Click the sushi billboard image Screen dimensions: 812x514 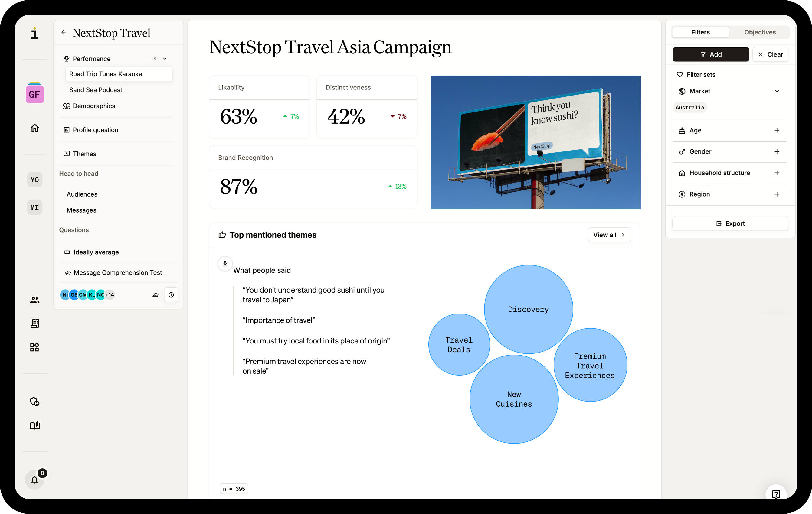[x=535, y=142]
